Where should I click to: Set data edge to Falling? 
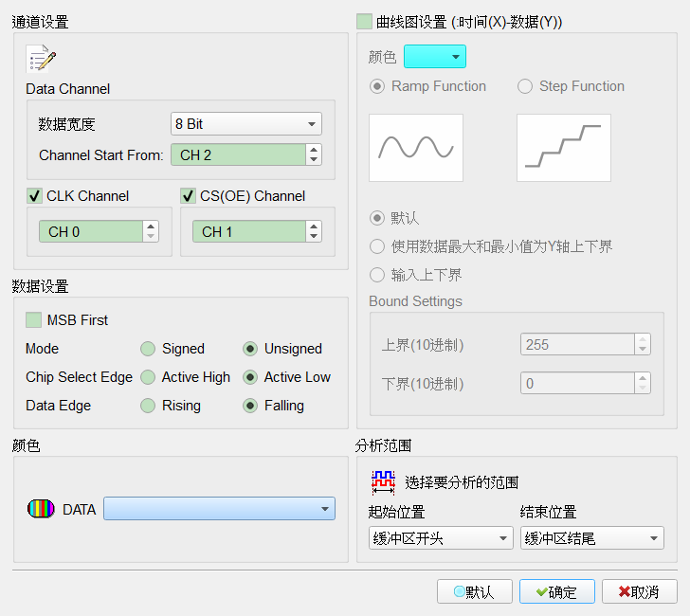click(250, 406)
